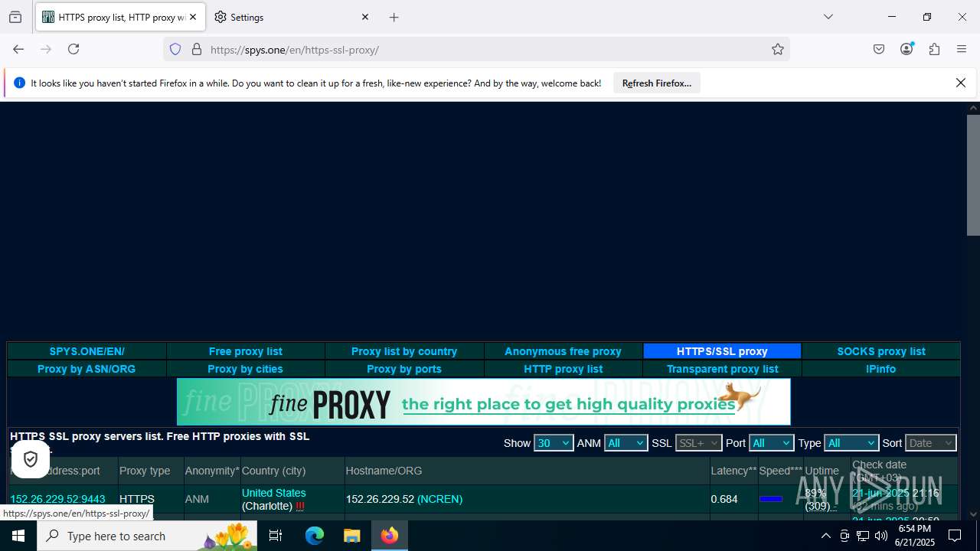Expand the Port All dropdown
This screenshot has height=551, width=980.
771,443
